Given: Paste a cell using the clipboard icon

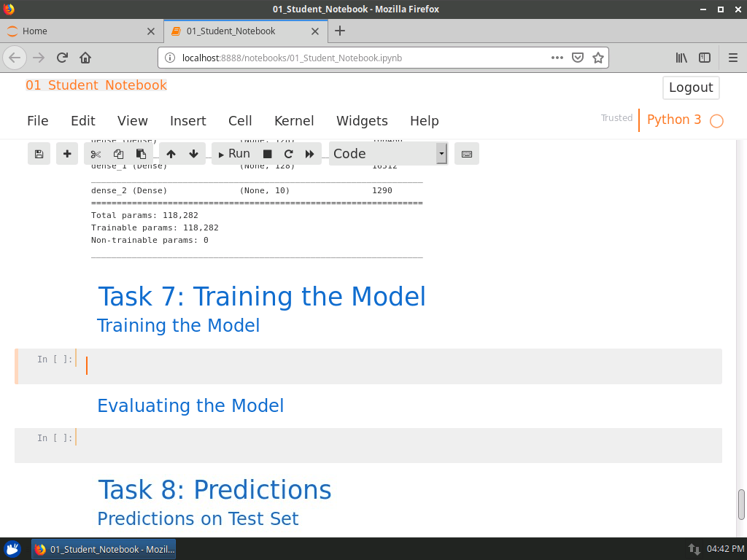Looking at the screenshot, I should coord(140,154).
